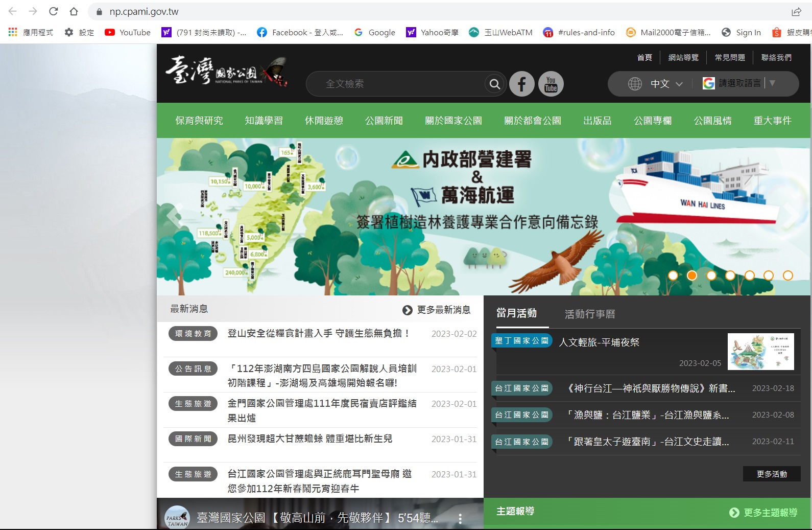
Task: Select the second carousel slide dot
Action: click(692, 275)
